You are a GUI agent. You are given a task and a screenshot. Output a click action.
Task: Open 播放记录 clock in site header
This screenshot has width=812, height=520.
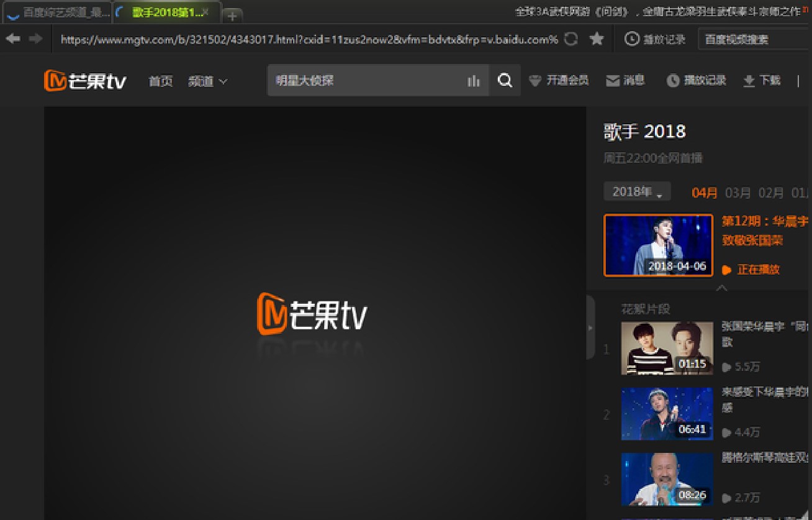coord(696,80)
